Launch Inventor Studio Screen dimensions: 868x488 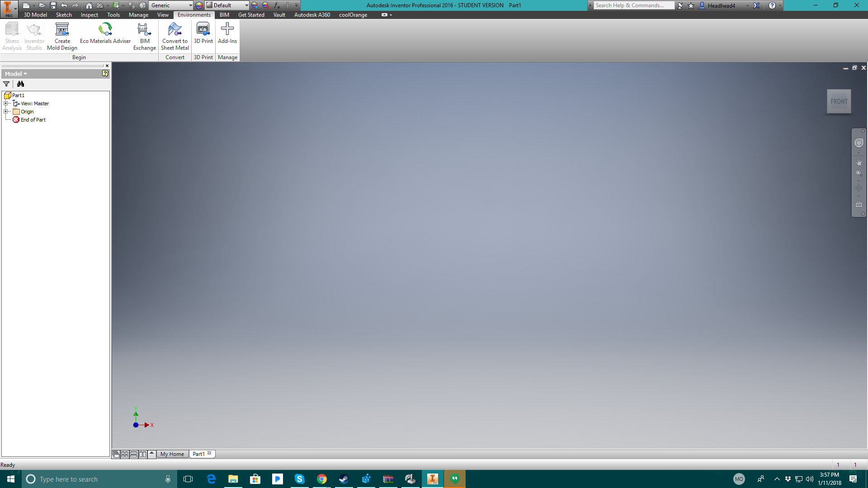pyautogui.click(x=34, y=35)
